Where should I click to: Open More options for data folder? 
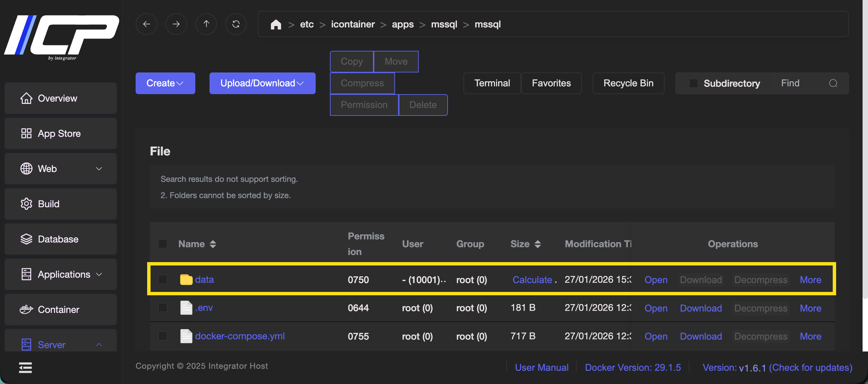(x=810, y=280)
